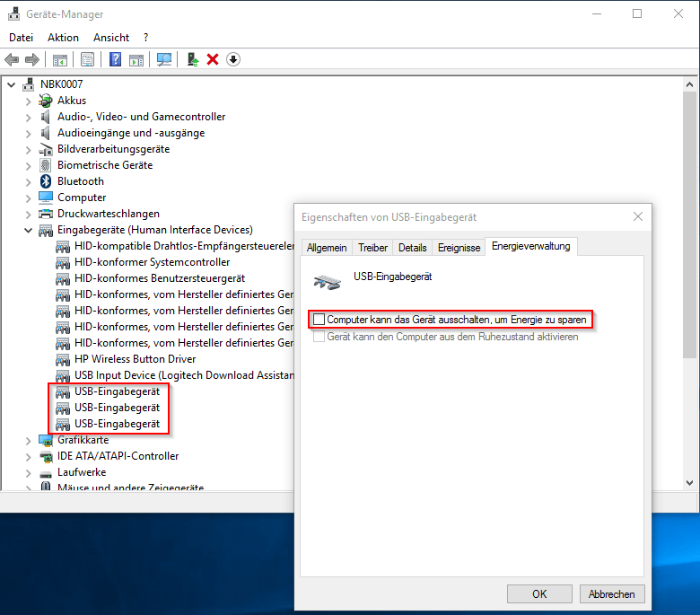Click the scrollbar down arrow

tap(689, 483)
